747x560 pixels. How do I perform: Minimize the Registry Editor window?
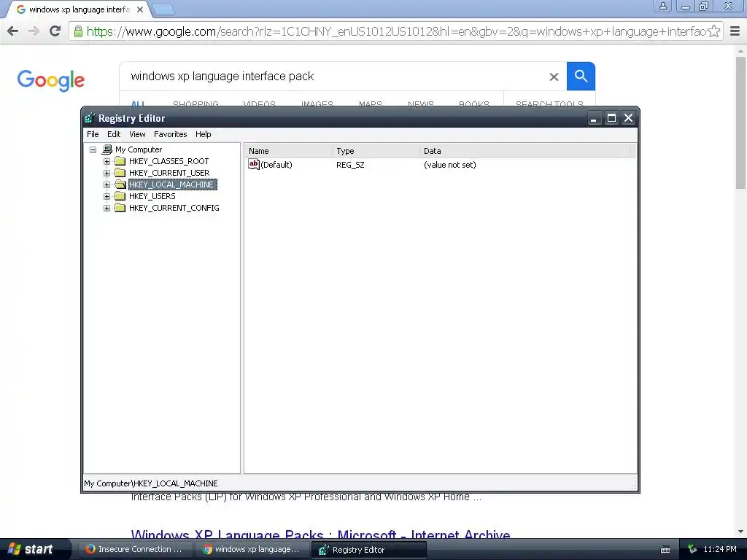tap(594, 118)
